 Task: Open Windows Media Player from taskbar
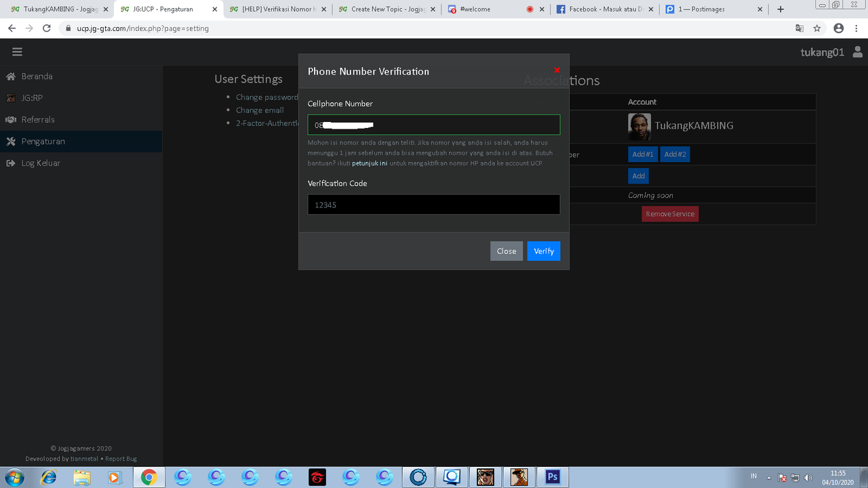(x=115, y=477)
